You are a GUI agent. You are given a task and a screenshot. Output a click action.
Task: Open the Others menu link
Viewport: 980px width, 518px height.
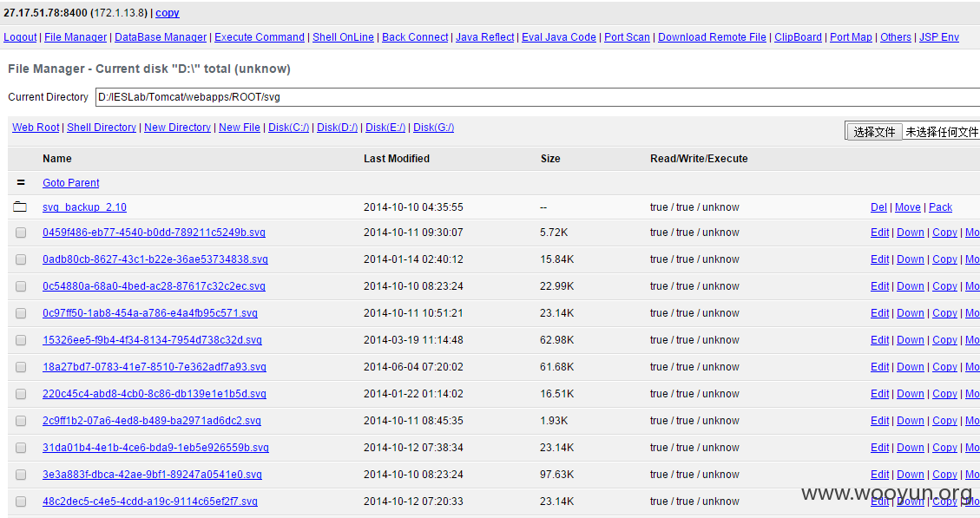tap(896, 36)
